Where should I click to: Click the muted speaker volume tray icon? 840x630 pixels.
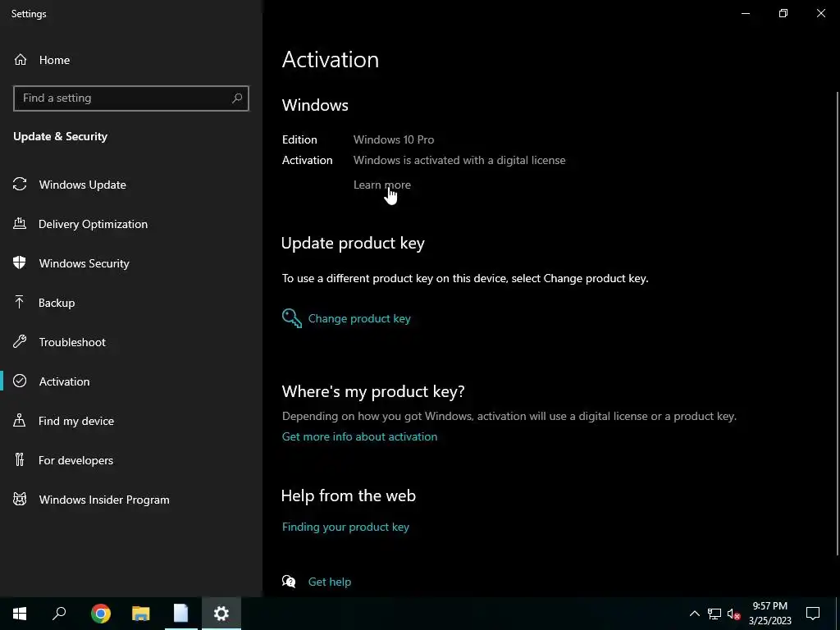click(x=734, y=614)
